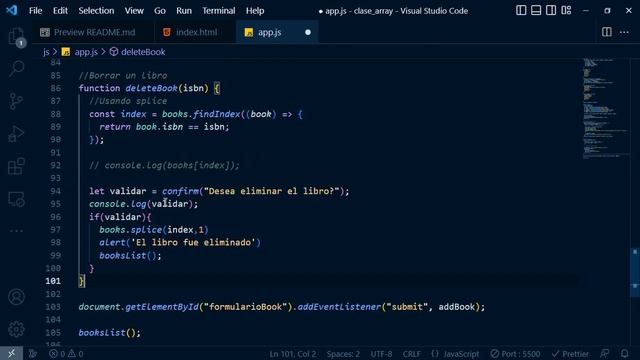Click Port : 5500 Live Server item

[515, 353]
